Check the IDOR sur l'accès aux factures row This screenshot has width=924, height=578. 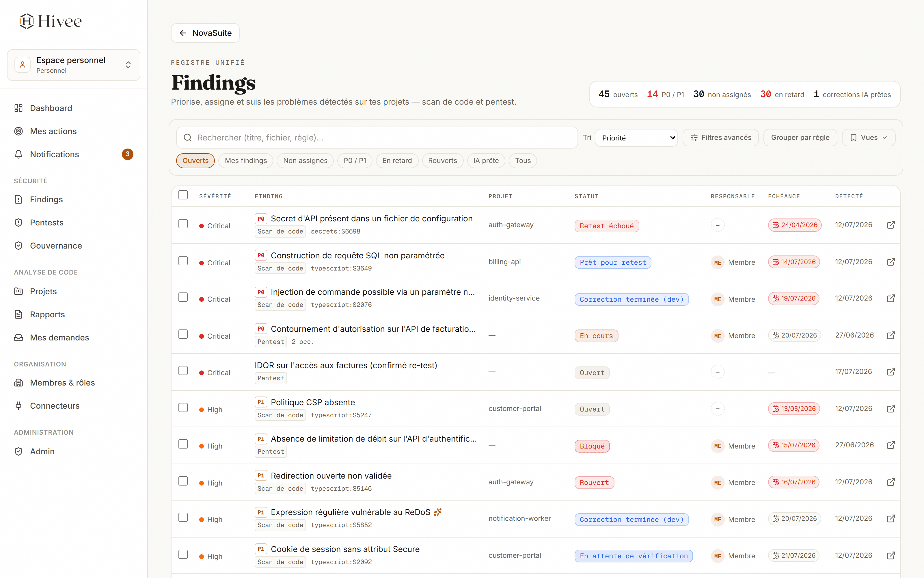click(x=183, y=370)
